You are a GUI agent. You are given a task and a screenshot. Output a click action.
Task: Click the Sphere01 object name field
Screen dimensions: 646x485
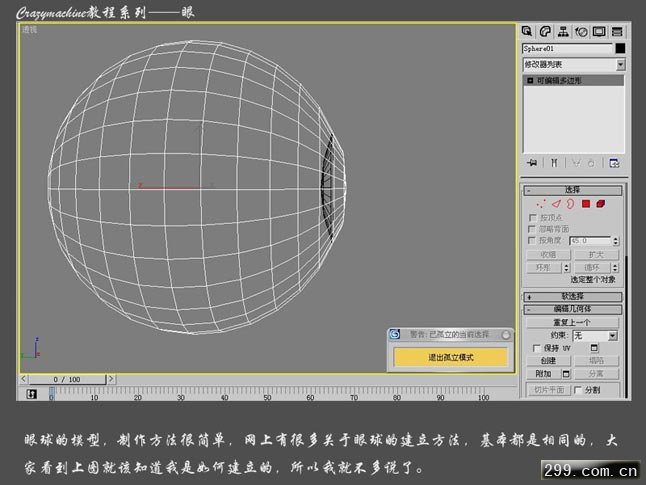[x=568, y=49]
